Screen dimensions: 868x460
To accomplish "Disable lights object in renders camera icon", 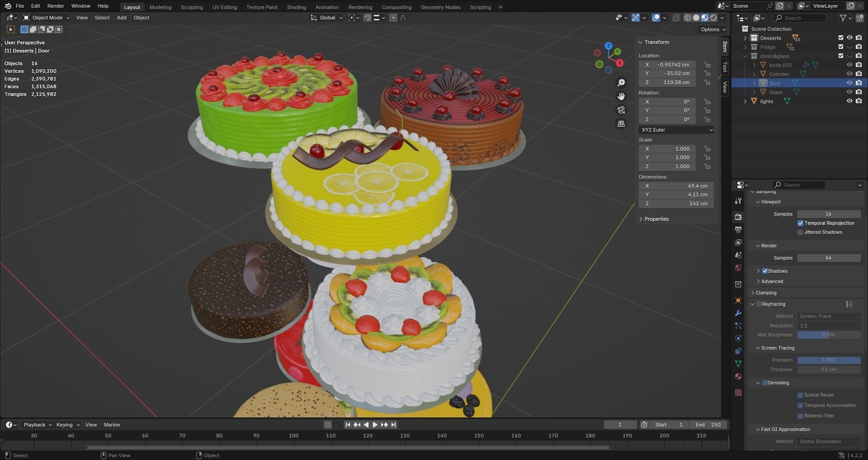I will pos(859,101).
